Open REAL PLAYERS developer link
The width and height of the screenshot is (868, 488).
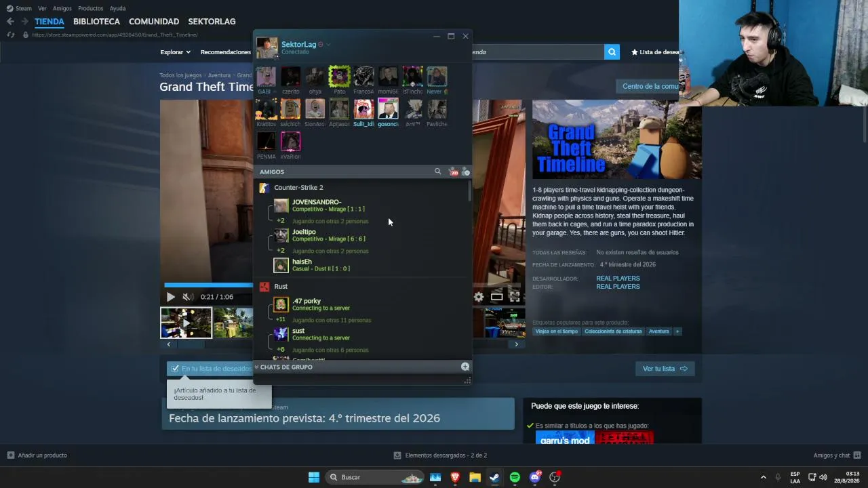pos(618,279)
